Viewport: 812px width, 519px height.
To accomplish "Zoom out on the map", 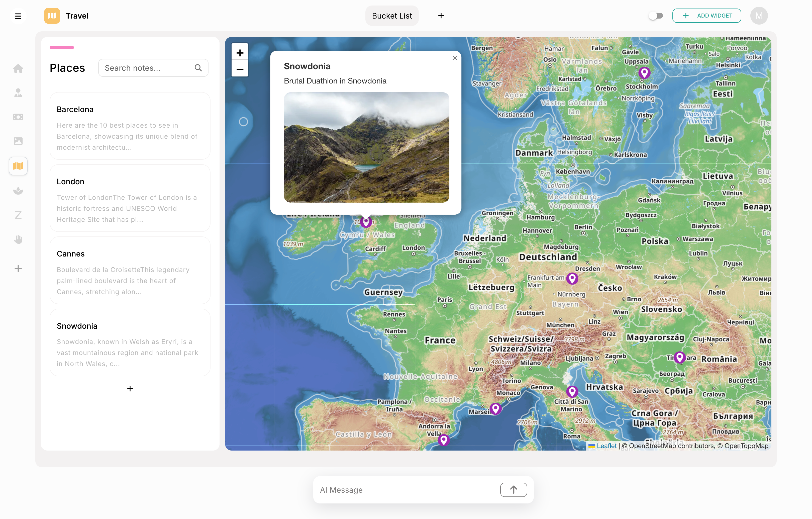I will [240, 69].
